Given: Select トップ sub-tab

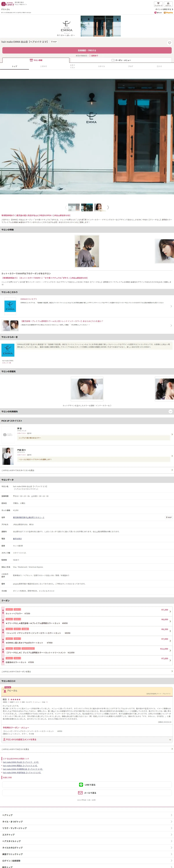Looking at the screenshot, I should click(x=14, y=66).
